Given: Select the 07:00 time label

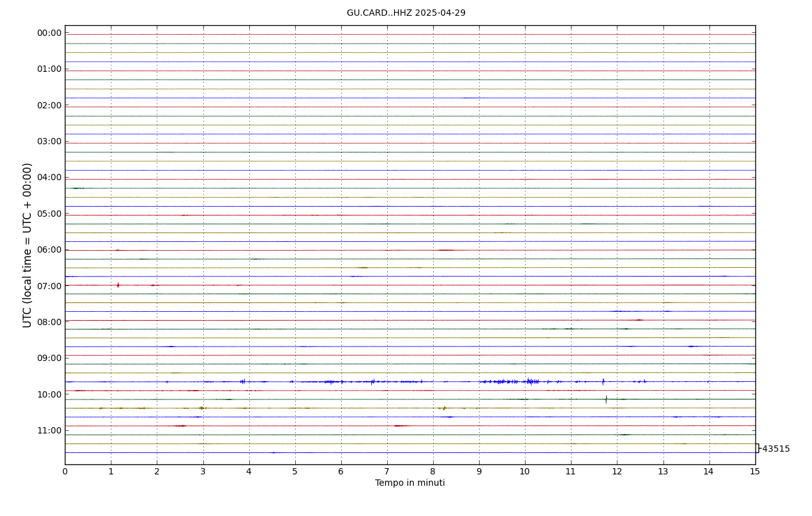Looking at the screenshot, I should pos(50,286).
